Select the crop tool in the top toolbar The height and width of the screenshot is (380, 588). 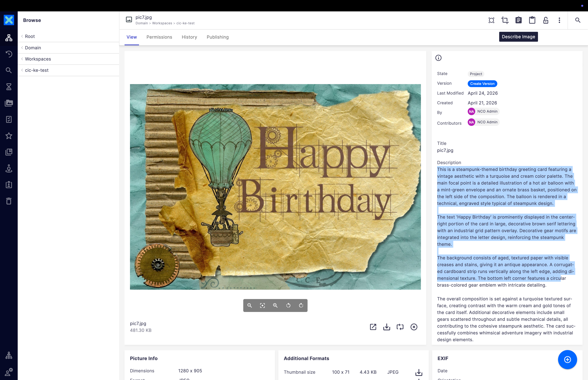pos(505,20)
